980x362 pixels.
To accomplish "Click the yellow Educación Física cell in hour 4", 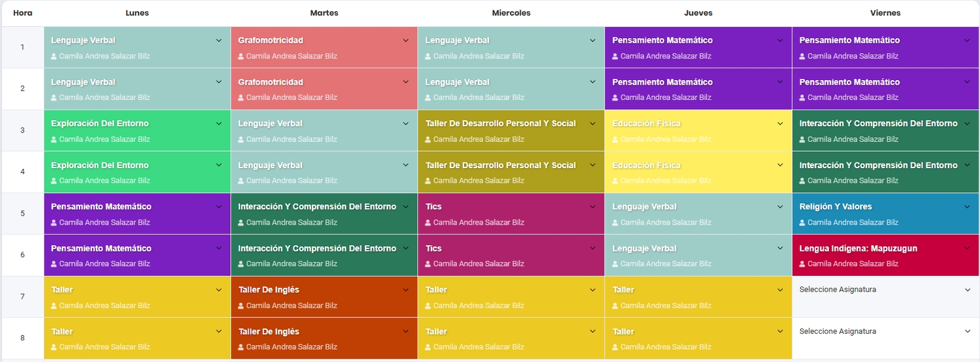I will click(x=698, y=172).
